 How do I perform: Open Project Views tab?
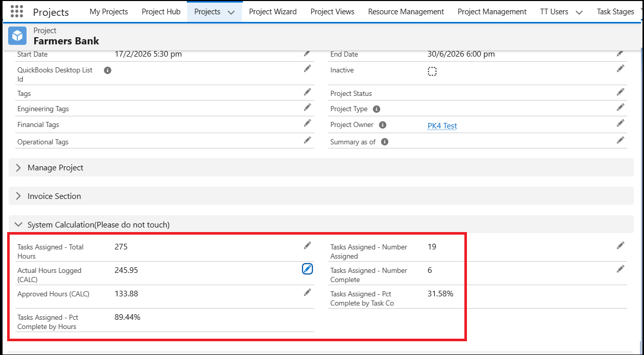tap(332, 11)
